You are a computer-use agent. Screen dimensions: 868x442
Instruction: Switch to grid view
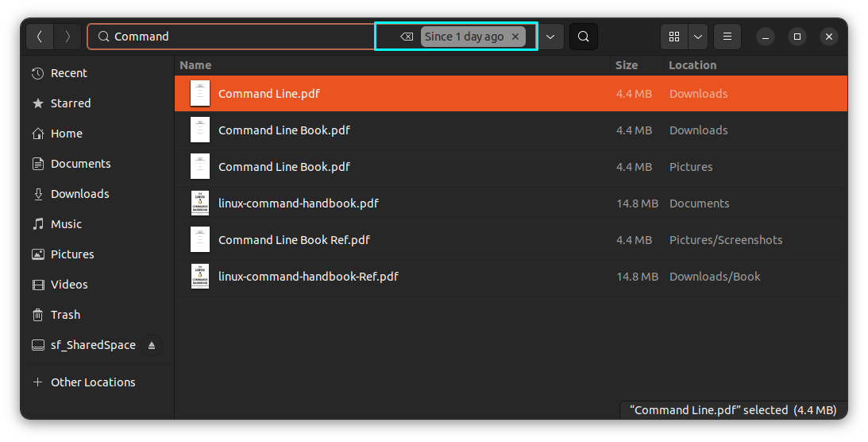674,37
